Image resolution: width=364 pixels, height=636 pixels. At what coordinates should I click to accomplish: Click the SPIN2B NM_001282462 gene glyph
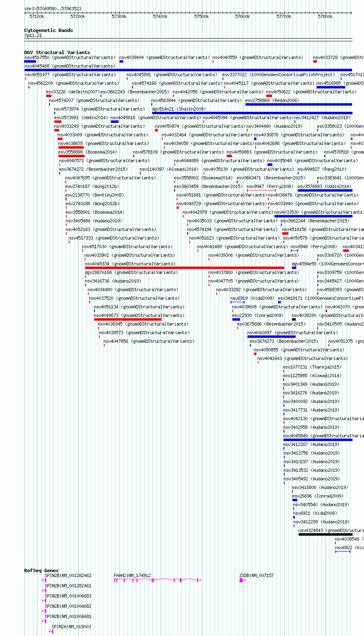pos(44,580)
